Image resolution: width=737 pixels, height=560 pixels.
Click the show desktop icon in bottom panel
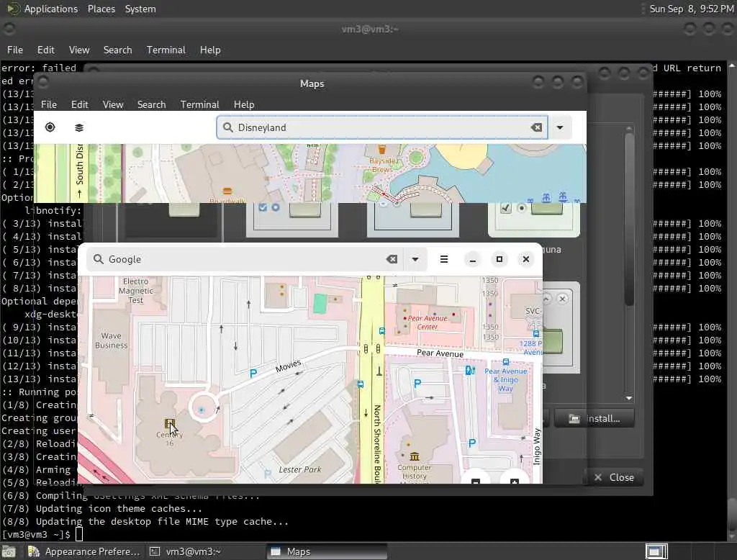coord(9,551)
